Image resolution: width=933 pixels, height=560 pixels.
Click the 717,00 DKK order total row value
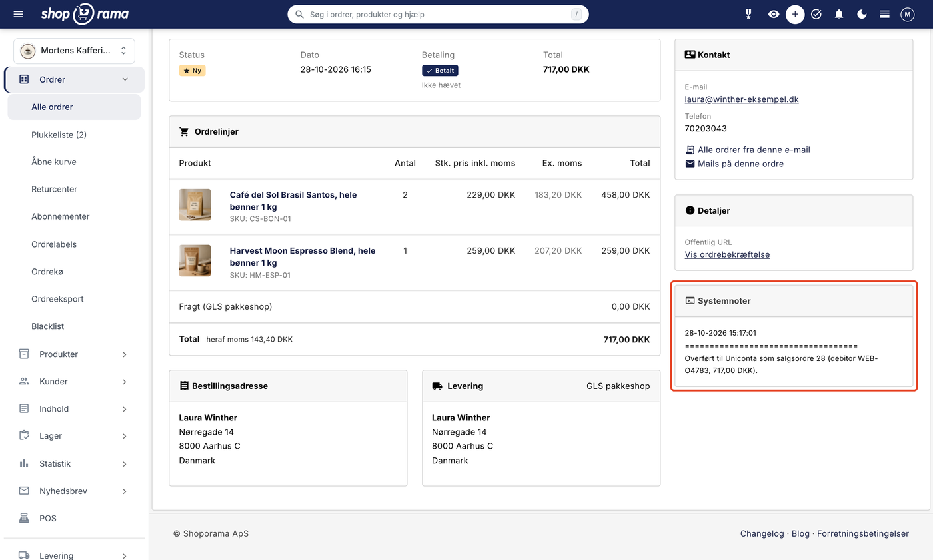(x=626, y=340)
